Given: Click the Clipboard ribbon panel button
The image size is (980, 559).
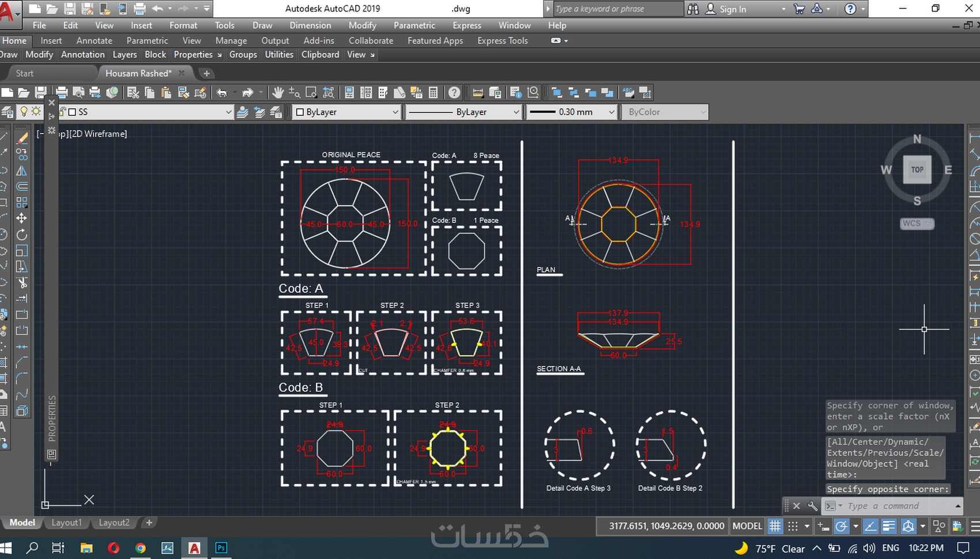Looking at the screenshot, I should 320,55.
